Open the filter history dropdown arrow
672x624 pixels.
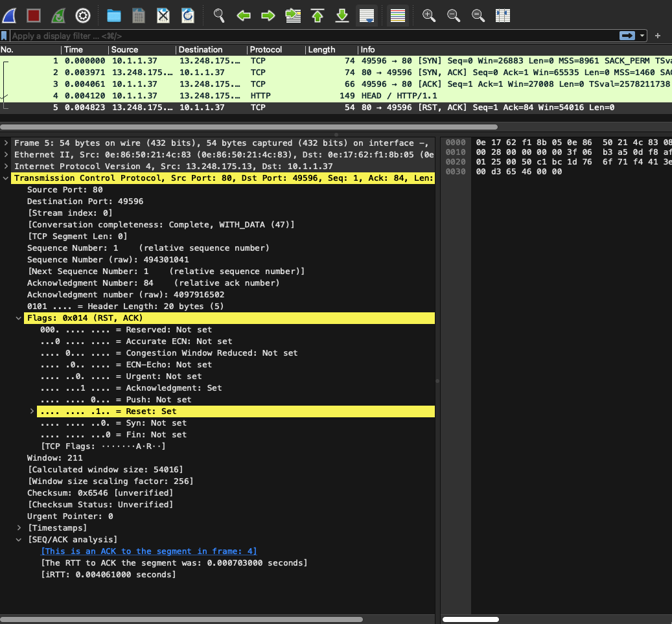click(x=643, y=36)
